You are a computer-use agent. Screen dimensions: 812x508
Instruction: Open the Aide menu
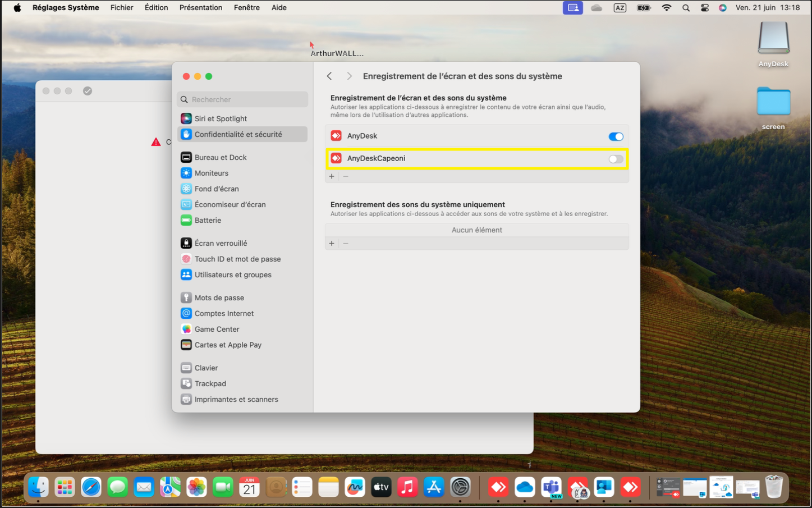(x=279, y=7)
